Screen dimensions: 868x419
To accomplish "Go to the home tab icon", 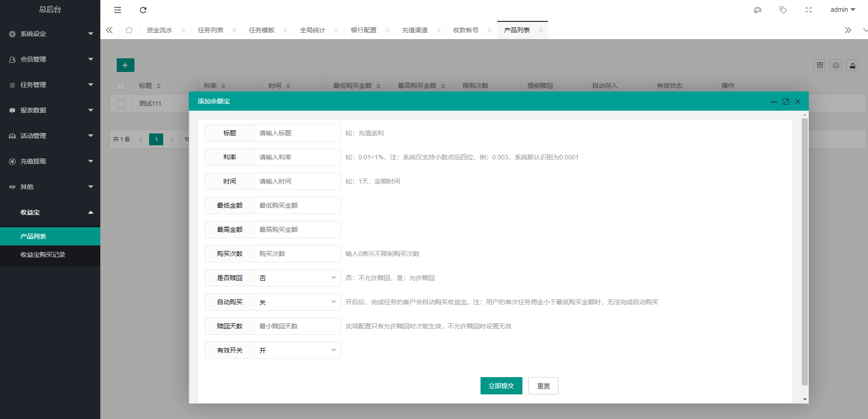I will point(129,30).
